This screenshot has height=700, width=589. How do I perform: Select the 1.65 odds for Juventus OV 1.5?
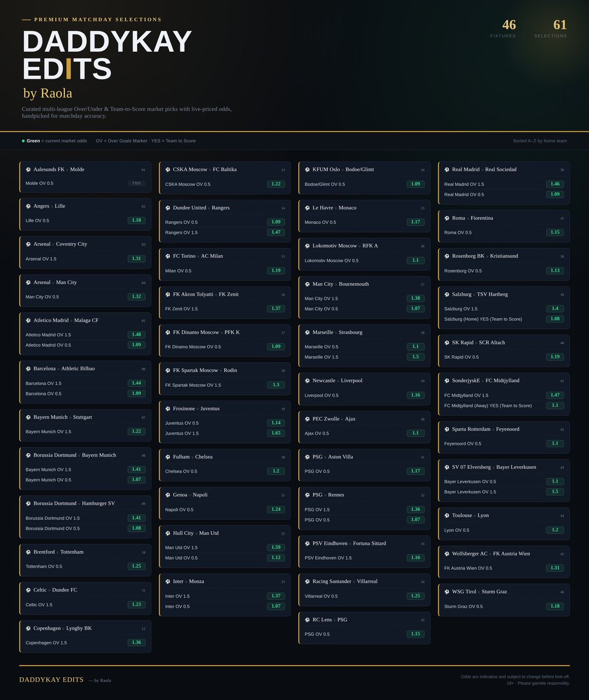click(276, 433)
